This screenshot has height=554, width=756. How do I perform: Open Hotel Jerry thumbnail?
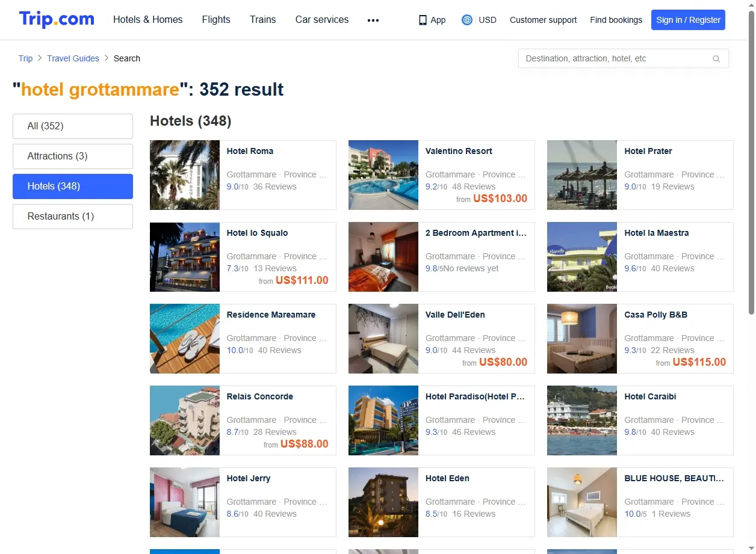[185, 502]
